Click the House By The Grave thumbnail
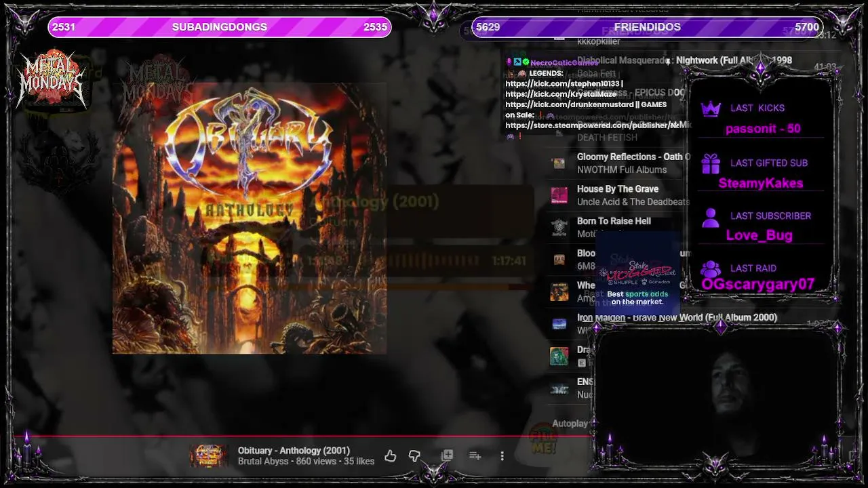868x488 pixels. (x=559, y=195)
